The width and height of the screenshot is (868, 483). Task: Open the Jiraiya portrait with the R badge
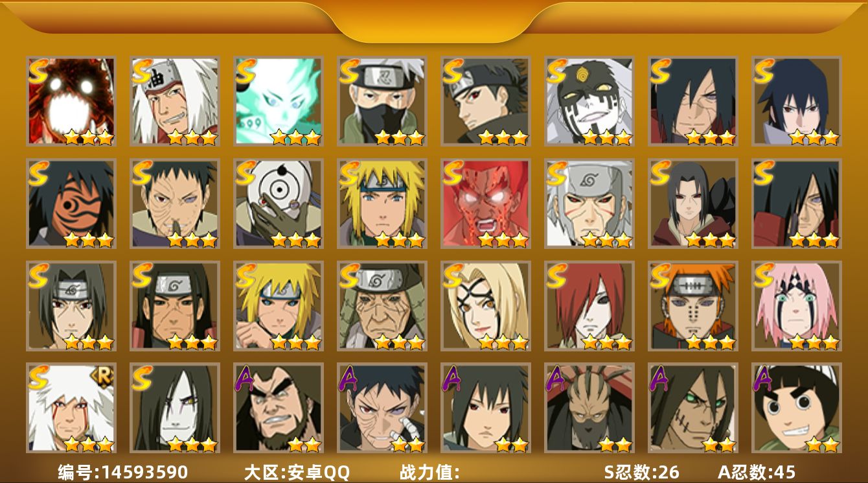[71, 408]
